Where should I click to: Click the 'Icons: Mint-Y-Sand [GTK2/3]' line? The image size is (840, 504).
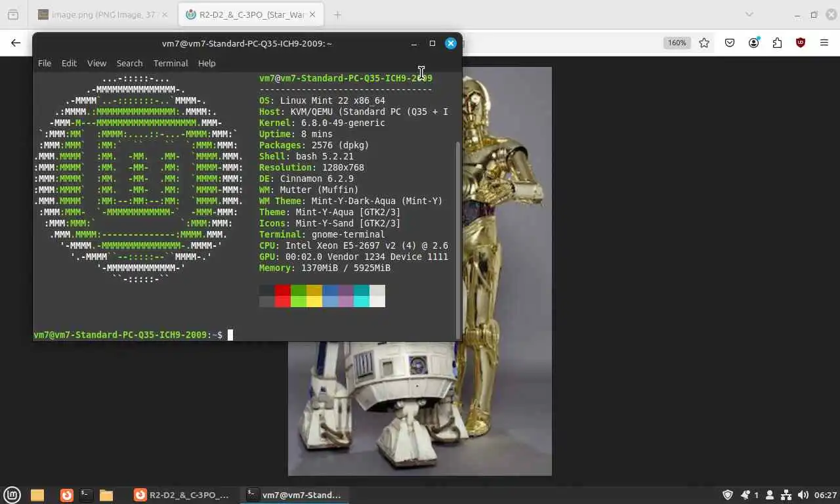click(330, 223)
